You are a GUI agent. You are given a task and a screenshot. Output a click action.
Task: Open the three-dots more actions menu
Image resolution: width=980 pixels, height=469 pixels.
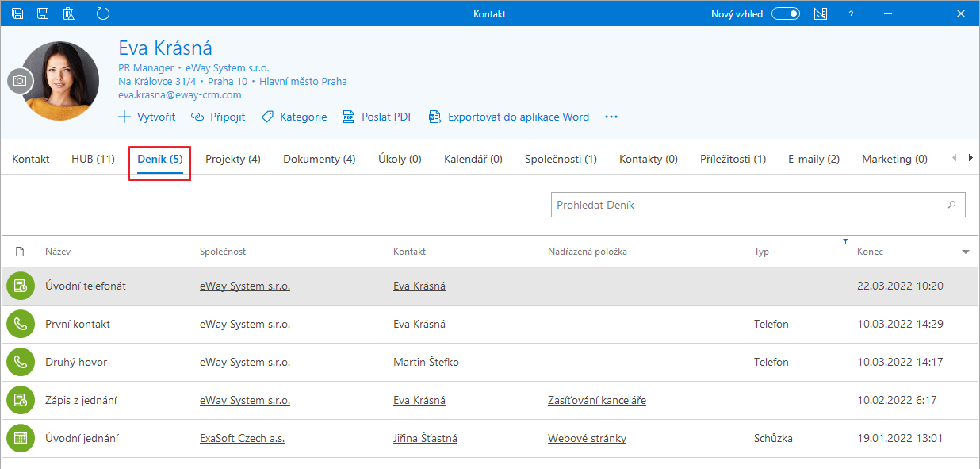pos(611,117)
